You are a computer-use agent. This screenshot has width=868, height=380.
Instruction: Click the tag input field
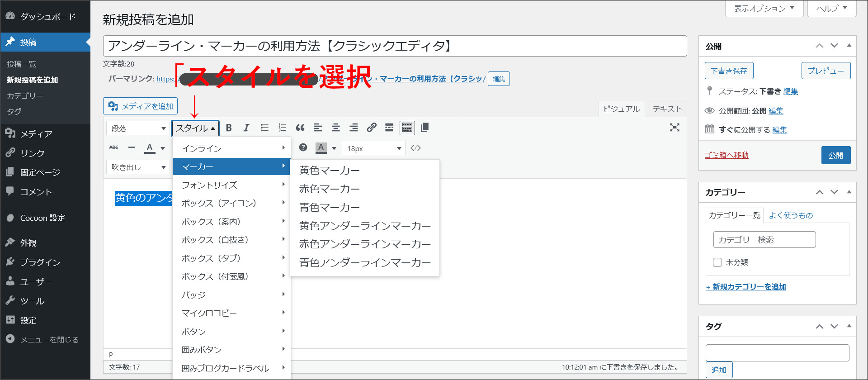[x=777, y=353]
